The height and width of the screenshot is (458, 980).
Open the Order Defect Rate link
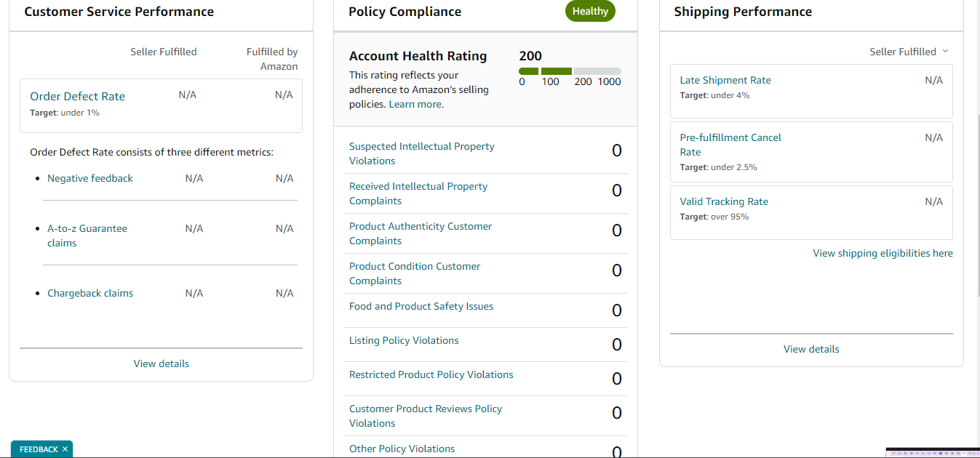pyautogui.click(x=77, y=96)
